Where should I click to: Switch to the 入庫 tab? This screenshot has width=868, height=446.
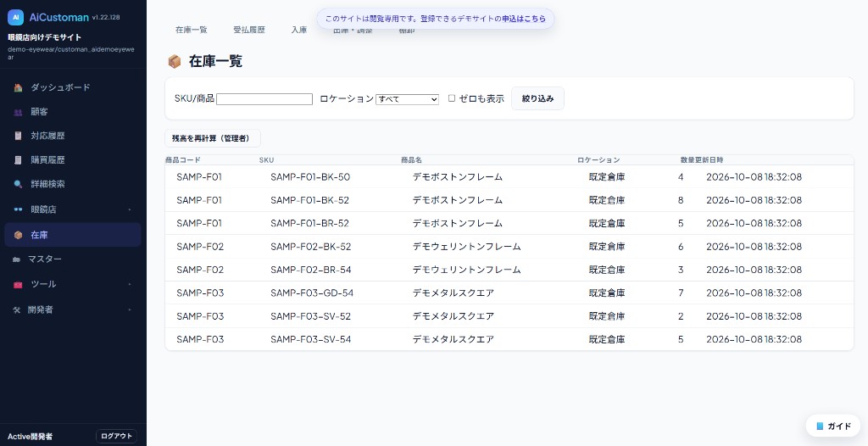click(x=299, y=30)
